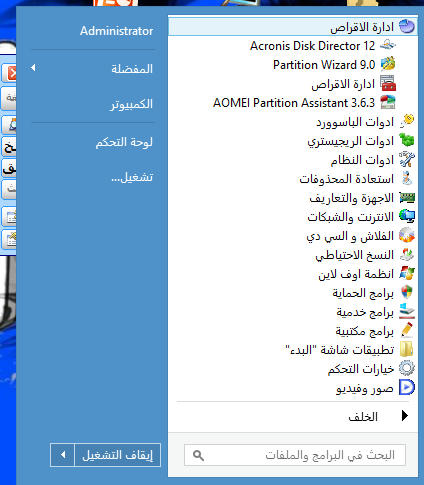The height and width of the screenshot is (485, 424).
Task: Open Acronis Disk Director 12 icon
Action: click(388, 45)
